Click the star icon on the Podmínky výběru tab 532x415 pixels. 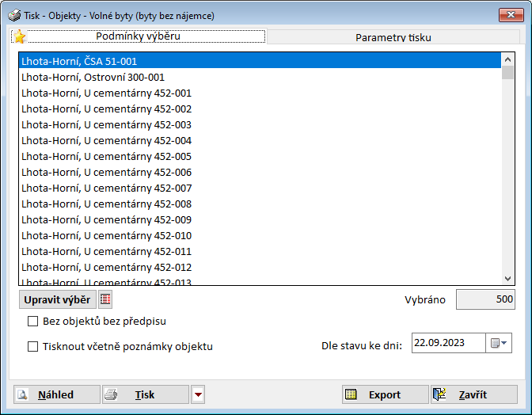click(20, 36)
